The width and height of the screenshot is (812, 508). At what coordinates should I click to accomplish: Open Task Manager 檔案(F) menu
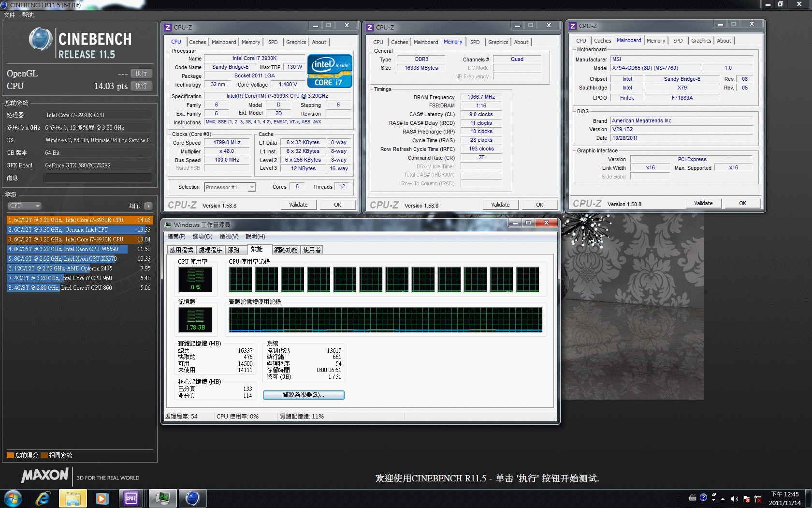[176, 237]
